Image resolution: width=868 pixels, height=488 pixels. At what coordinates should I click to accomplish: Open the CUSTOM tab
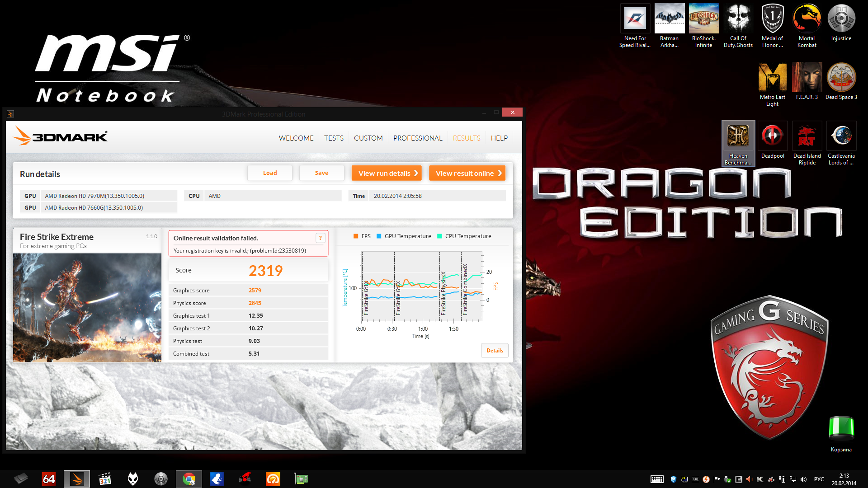pos(368,138)
